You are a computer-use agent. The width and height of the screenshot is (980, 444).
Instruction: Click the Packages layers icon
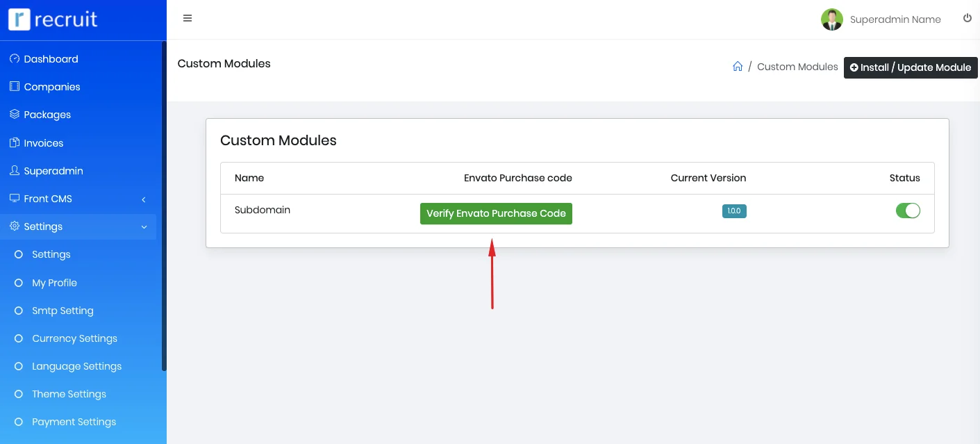pos(15,115)
